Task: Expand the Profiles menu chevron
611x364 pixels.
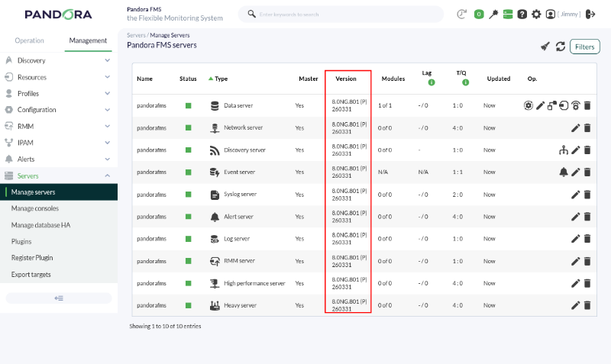Action: click(107, 93)
